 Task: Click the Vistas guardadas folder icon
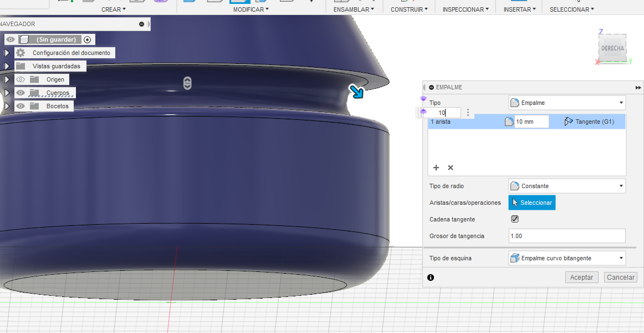(21, 66)
